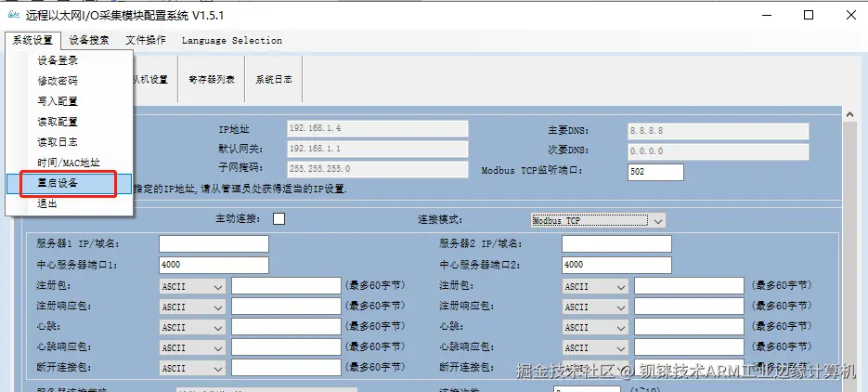Image resolution: width=868 pixels, height=392 pixels.
Task: Click server 2 心跳 text field
Action: (689, 327)
